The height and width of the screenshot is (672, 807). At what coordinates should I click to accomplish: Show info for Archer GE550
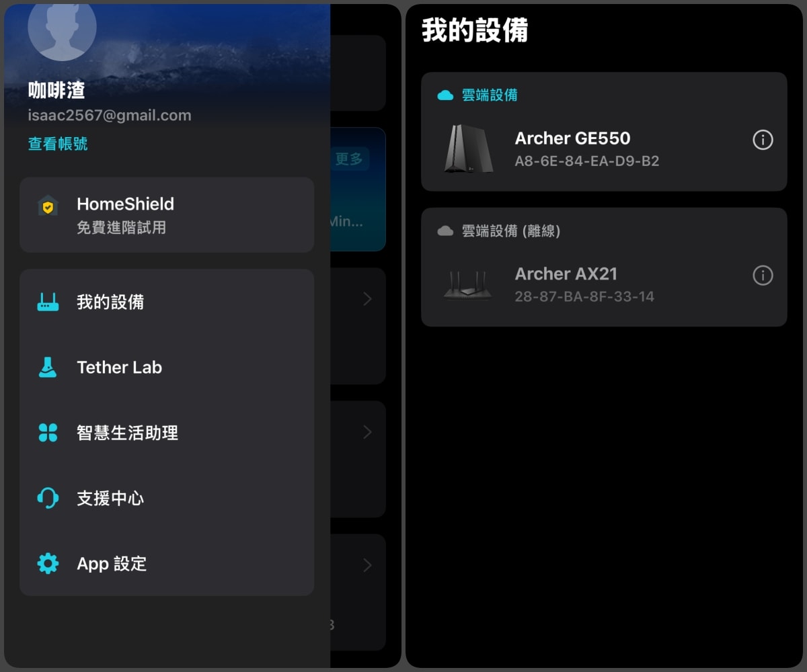[x=763, y=140]
